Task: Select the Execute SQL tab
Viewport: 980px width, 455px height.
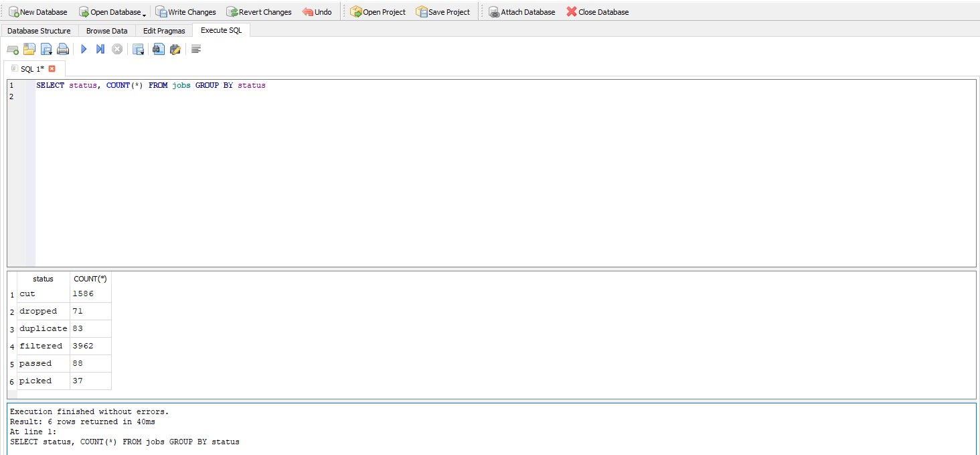Action: [222, 30]
